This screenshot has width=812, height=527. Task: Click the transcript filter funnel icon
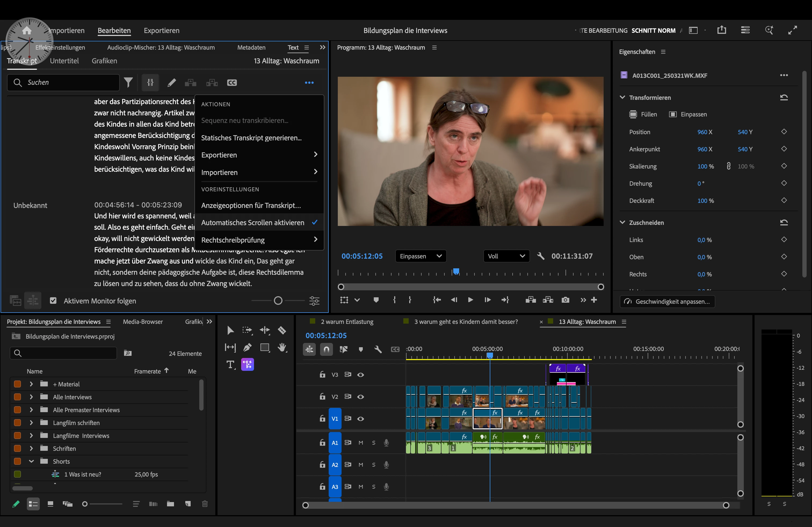(128, 82)
